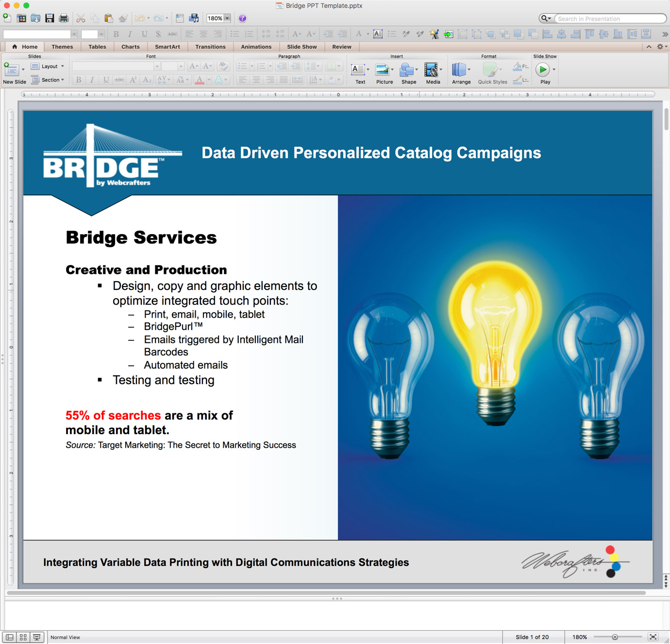Open the Media insert button

click(x=433, y=73)
